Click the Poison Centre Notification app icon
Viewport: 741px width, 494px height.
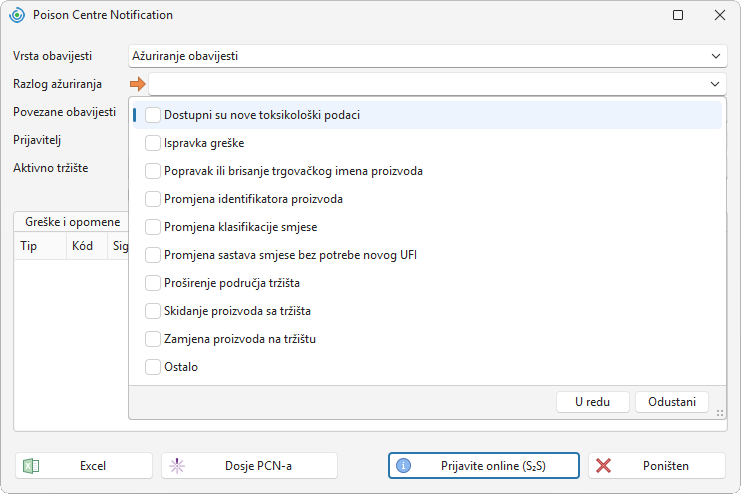[x=17, y=15]
